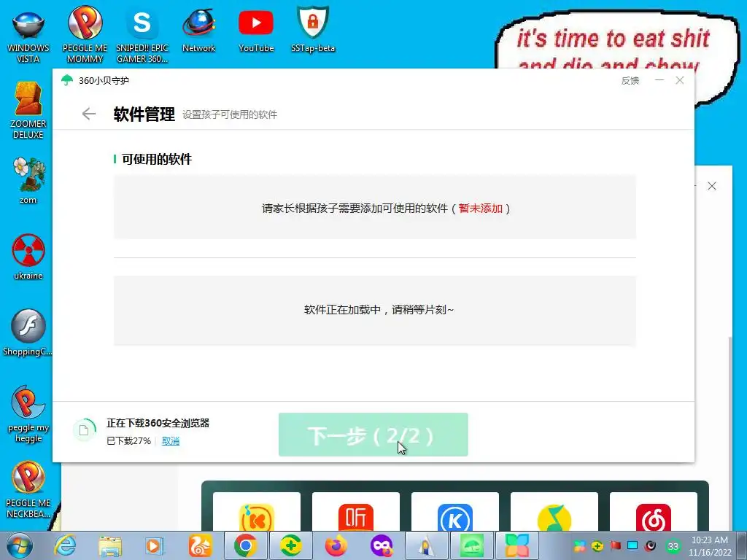Switch to 360 Safe green plus taskbar icon

(x=290, y=545)
